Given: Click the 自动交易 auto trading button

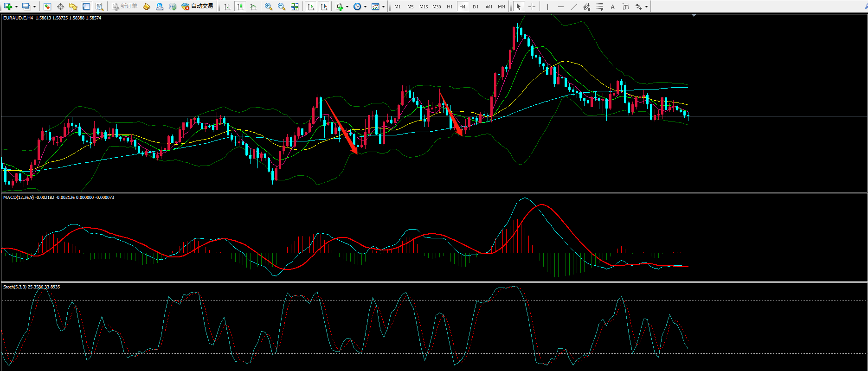Looking at the screenshot, I should pyautogui.click(x=198, y=6).
